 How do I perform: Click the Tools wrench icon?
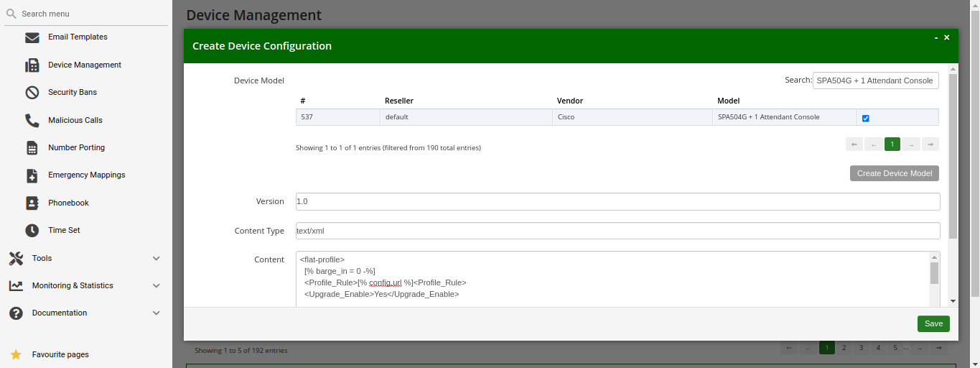(x=16, y=258)
